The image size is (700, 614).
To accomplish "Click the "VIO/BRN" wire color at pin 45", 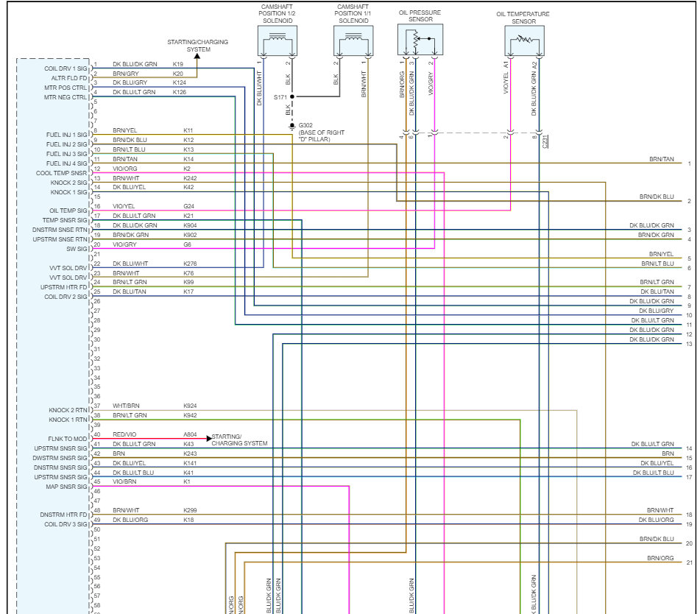I will 124,481.
